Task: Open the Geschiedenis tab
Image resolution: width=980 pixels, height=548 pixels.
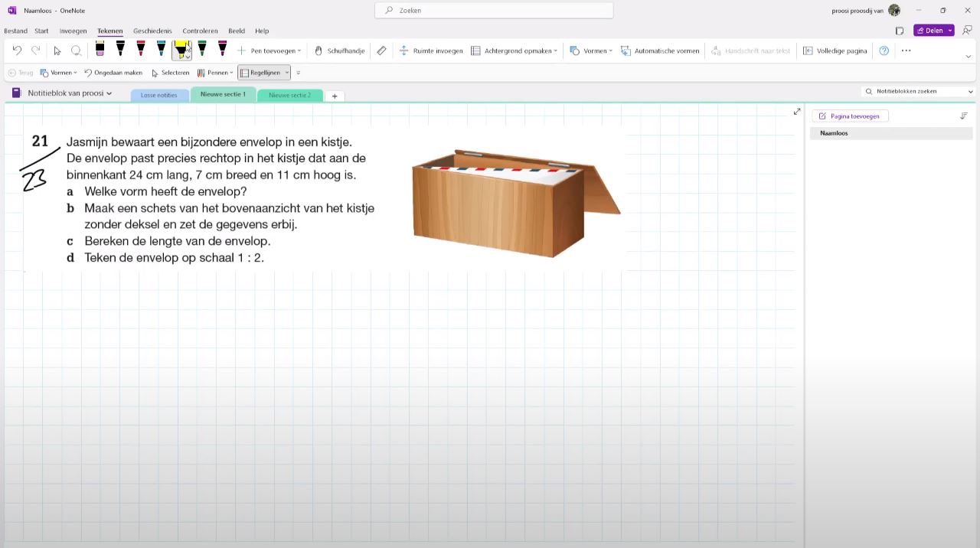Action: click(152, 31)
